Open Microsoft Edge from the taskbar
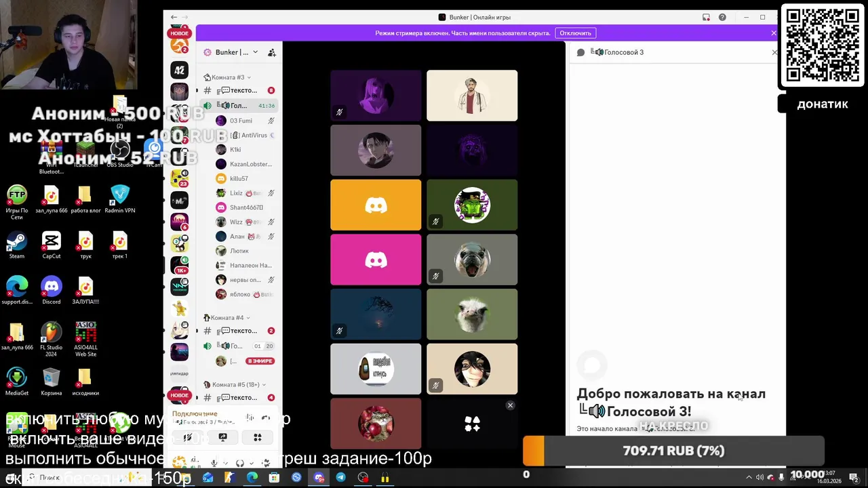868x488 pixels. point(252,477)
